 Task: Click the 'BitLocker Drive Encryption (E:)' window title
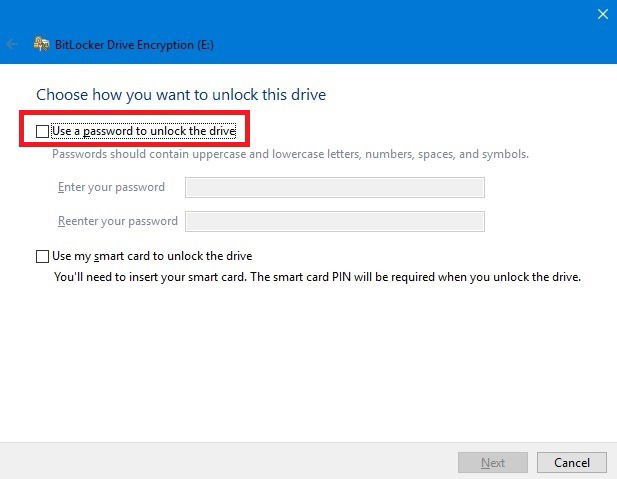pos(134,45)
